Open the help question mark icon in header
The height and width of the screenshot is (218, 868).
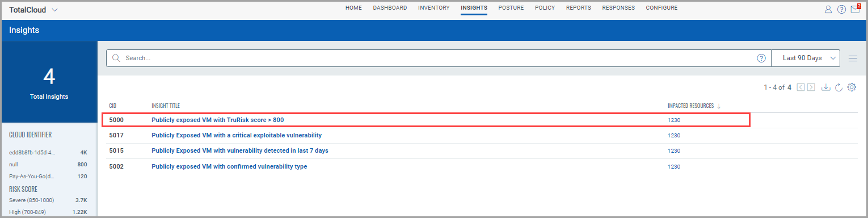tap(841, 9)
